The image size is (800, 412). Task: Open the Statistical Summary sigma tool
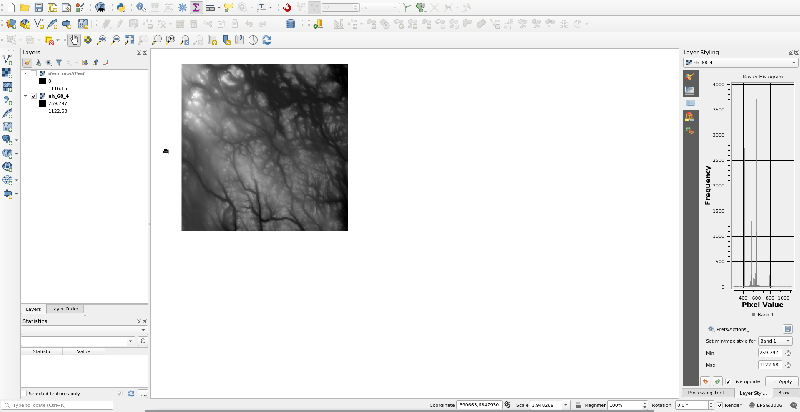pos(196,8)
